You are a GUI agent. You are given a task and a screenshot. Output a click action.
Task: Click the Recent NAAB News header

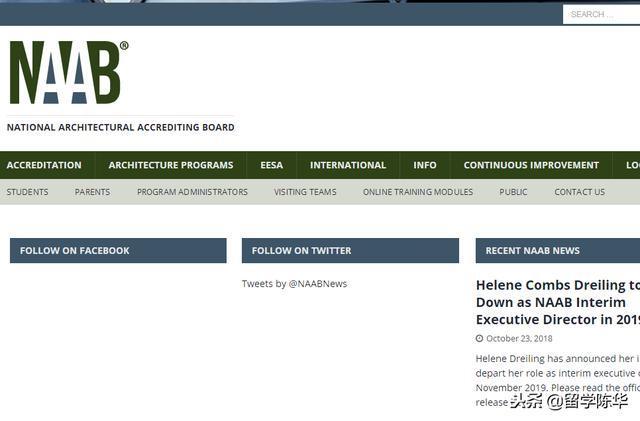[558, 251]
